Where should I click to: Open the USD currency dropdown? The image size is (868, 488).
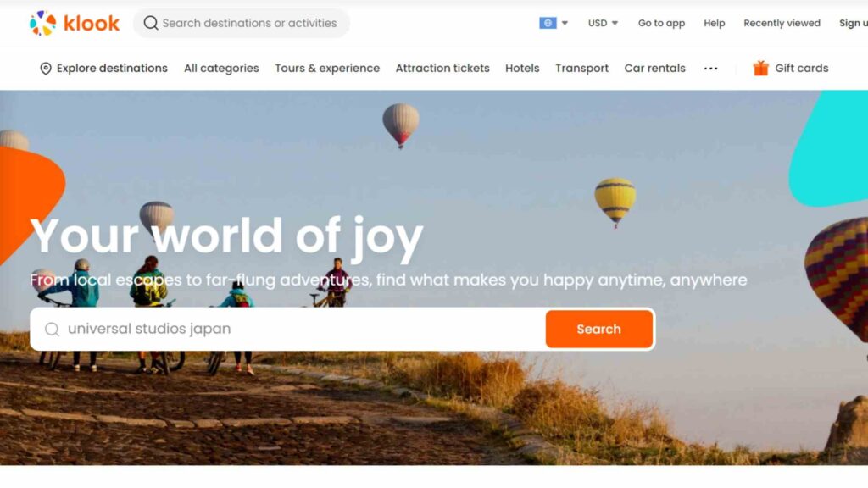pyautogui.click(x=603, y=23)
